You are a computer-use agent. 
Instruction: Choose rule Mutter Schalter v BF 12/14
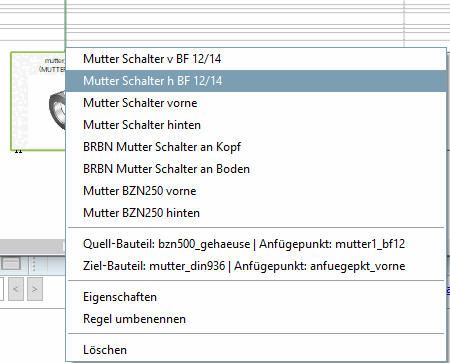256,59
